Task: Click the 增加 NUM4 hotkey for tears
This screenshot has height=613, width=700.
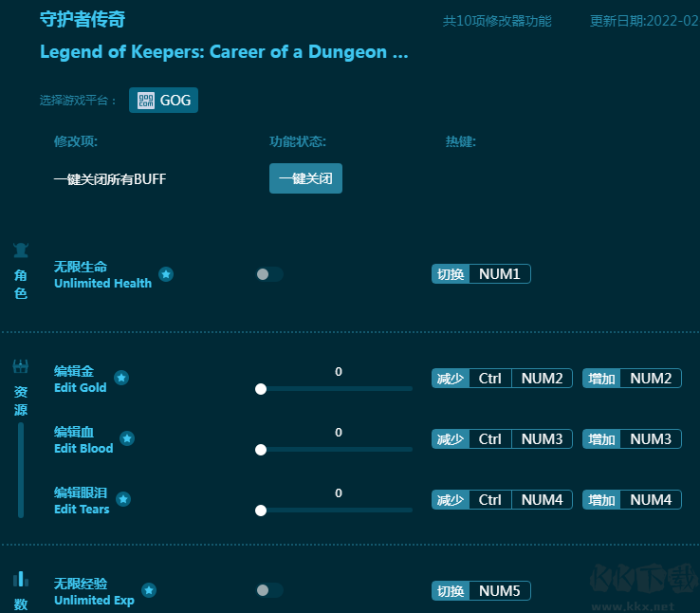Action: click(632, 500)
